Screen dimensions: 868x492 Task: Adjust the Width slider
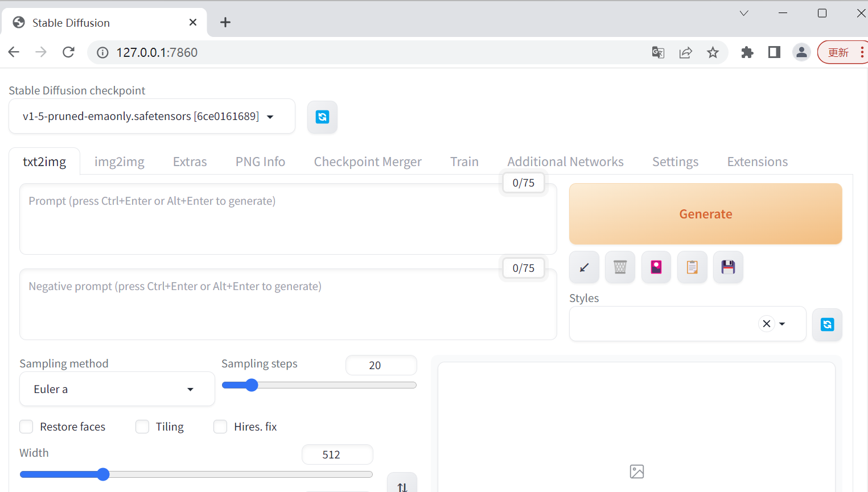click(196, 474)
